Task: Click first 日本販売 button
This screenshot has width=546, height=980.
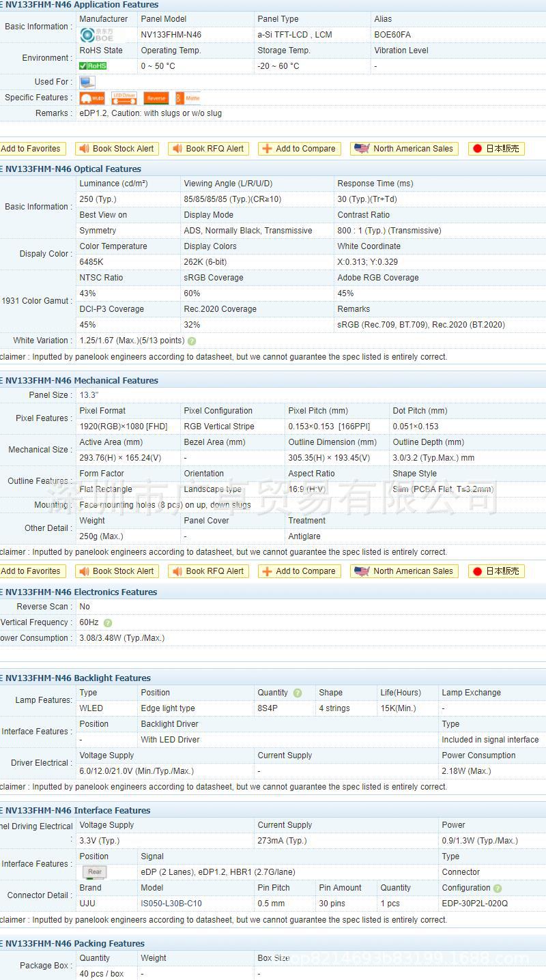Action: click(496, 149)
